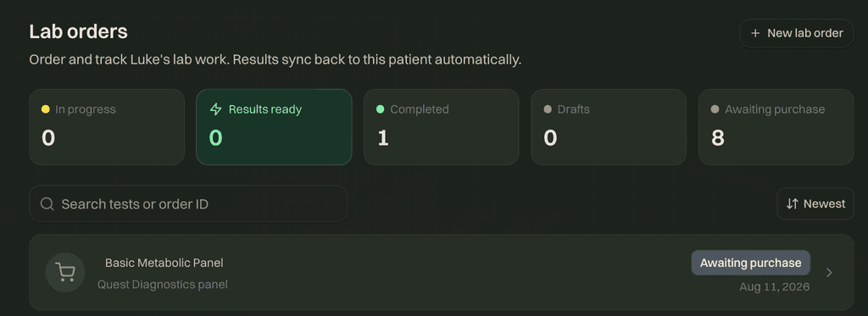Switch to the Drafts filter card
This screenshot has width=868, height=316.
609,127
